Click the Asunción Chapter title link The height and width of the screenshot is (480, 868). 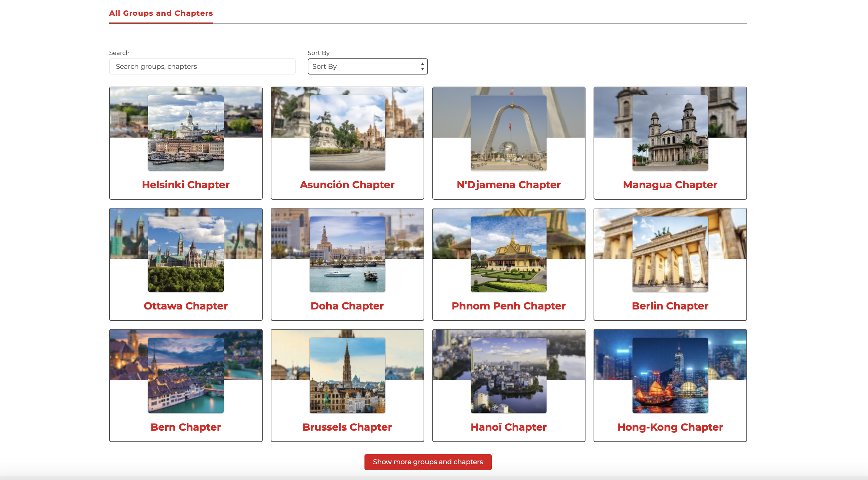click(347, 185)
